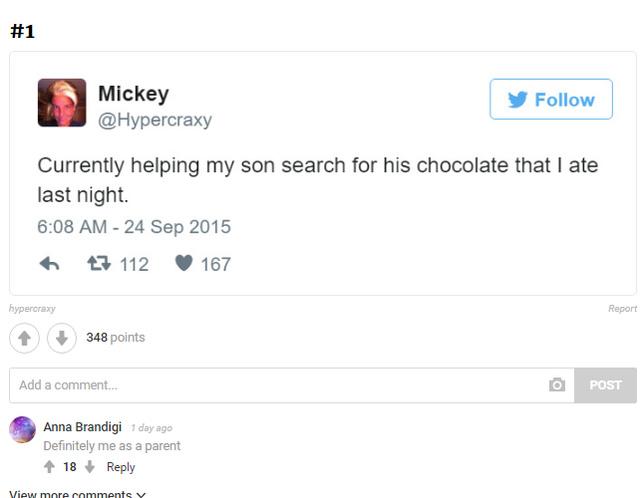Like the tweet with heart icon
Image resolution: width=640 pixels, height=498 pixels.
tap(185, 264)
